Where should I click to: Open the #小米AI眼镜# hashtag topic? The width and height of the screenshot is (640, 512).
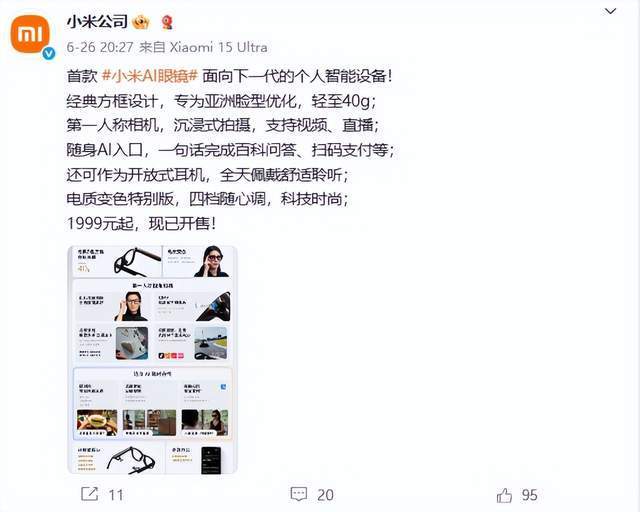(150, 76)
